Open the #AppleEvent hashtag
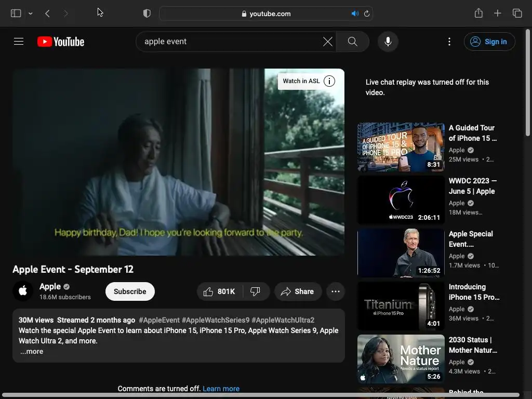This screenshot has width=532, height=399. pos(159,320)
